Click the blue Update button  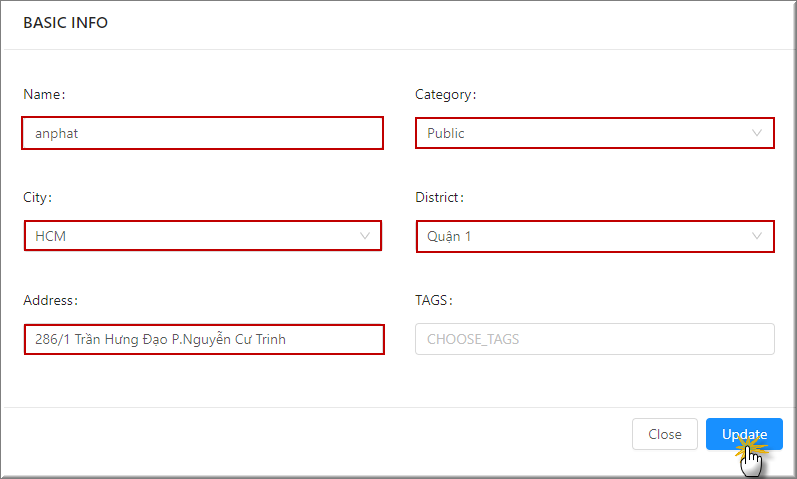[x=744, y=434]
